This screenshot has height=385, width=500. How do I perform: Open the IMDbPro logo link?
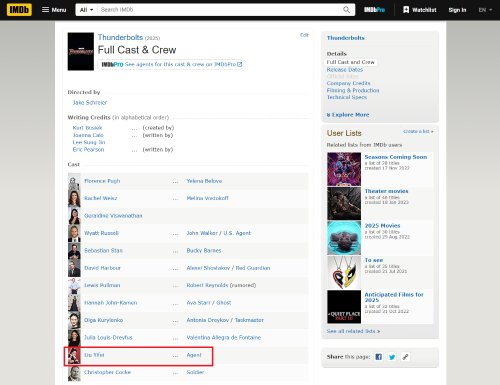click(x=374, y=10)
